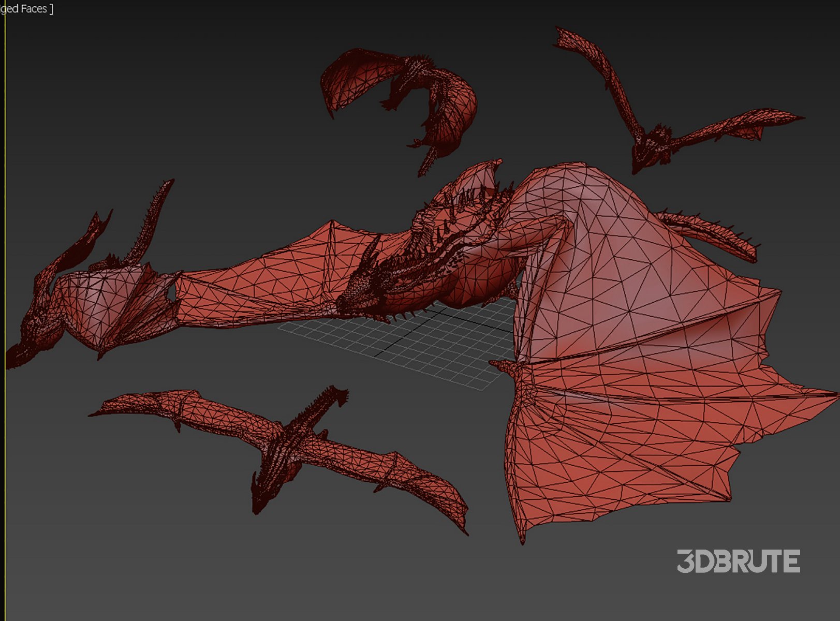Click the top-right dragon's head
The image size is (840, 621).
639,160
